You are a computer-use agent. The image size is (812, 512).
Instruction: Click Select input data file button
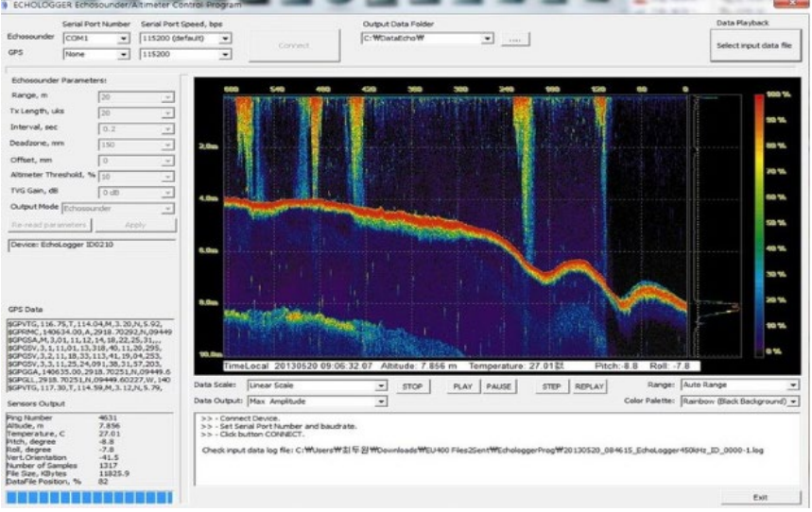pyautogui.click(x=754, y=45)
